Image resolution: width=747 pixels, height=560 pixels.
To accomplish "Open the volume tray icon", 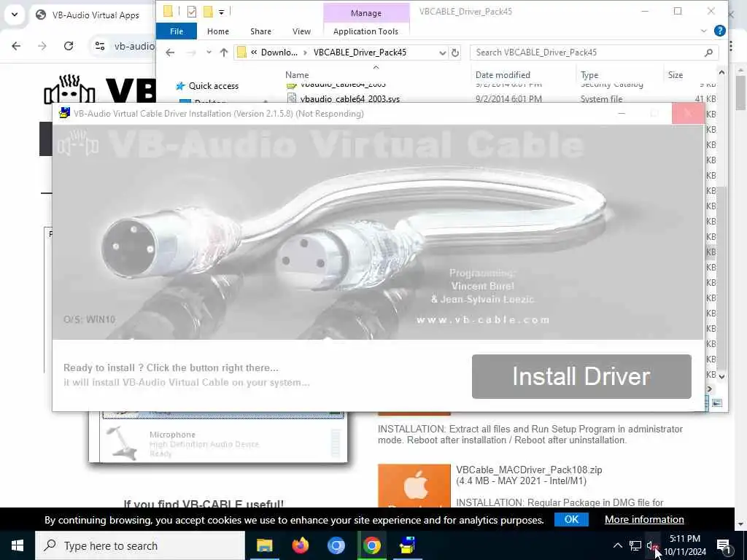I will pyautogui.click(x=651, y=545).
